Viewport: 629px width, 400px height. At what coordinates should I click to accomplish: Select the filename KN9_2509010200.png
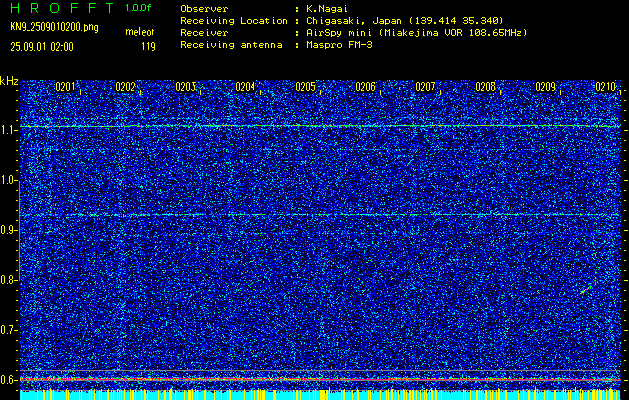pyautogui.click(x=55, y=27)
